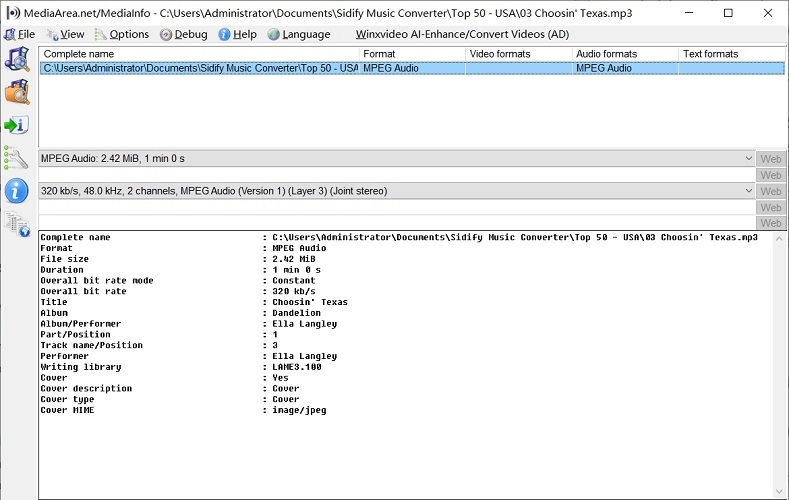Click the Format column header

click(412, 54)
